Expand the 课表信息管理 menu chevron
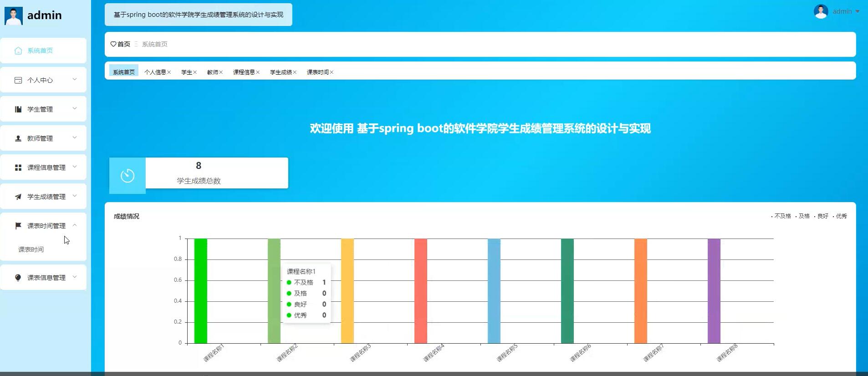 click(x=75, y=277)
